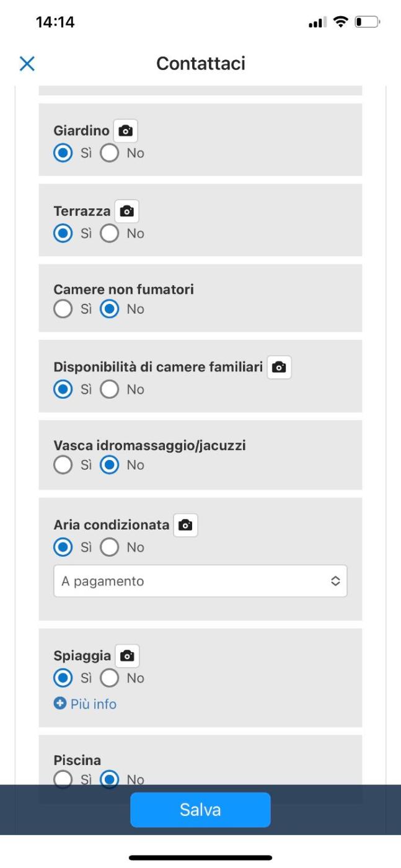Select Sì for Piscina
The image size is (401, 868).
[x=63, y=779]
